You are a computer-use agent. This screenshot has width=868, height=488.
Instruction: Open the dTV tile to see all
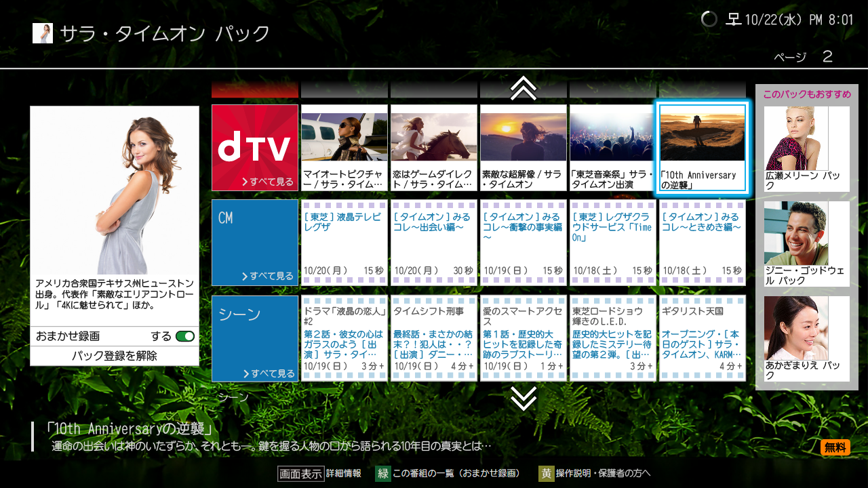point(255,148)
